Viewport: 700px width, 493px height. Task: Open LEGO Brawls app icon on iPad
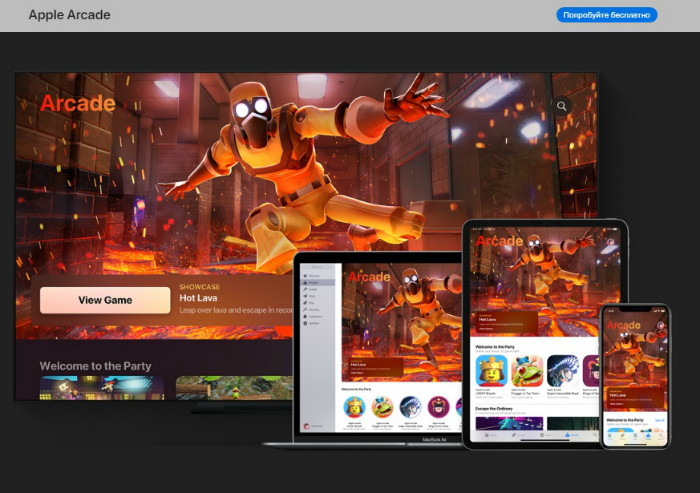click(492, 371)
